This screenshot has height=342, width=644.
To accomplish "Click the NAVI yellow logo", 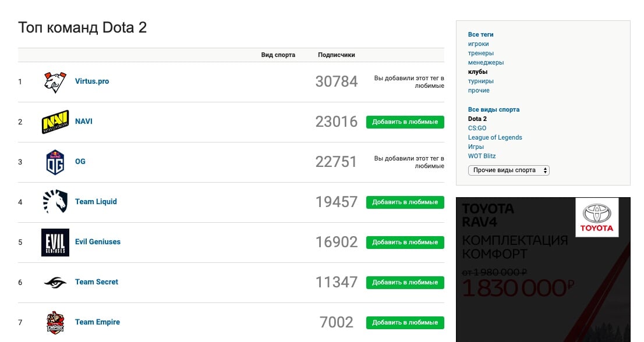I will point(55,122).
